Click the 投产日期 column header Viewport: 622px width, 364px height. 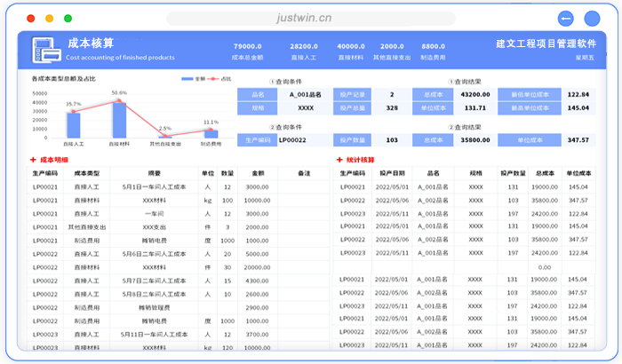coord(392,173)
